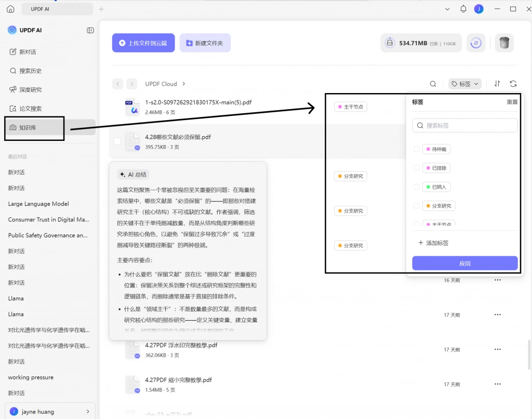Refresh the cloud file list
This screenshot has height=419, width=532.
click(513, 84)
